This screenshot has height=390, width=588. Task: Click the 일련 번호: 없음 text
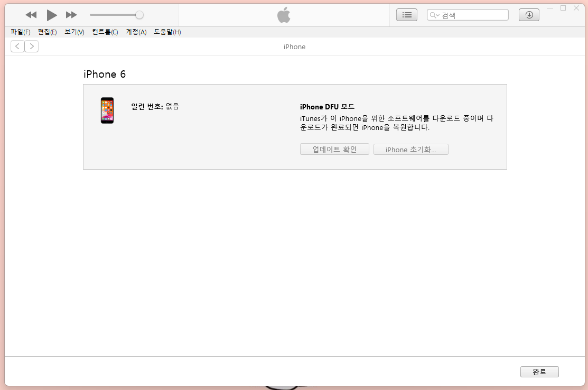pyautogui.click(x=155, y=107)
